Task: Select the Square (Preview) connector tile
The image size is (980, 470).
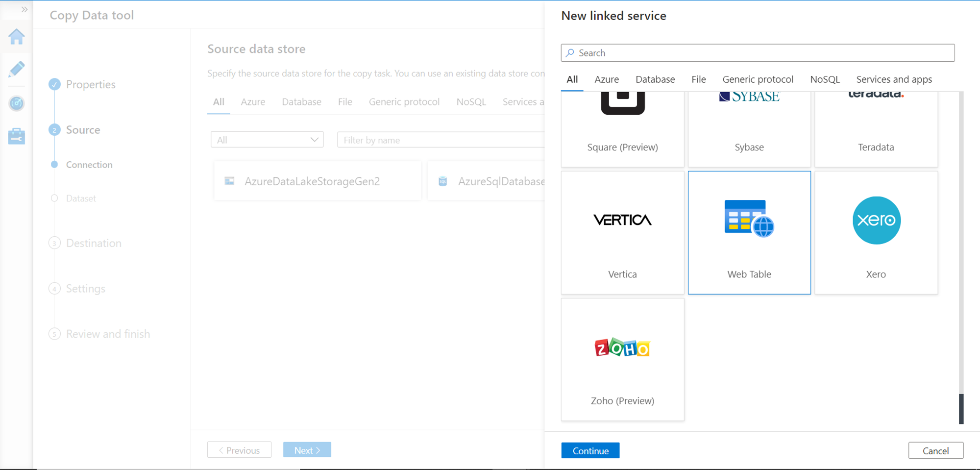Action: click(622, 129)
